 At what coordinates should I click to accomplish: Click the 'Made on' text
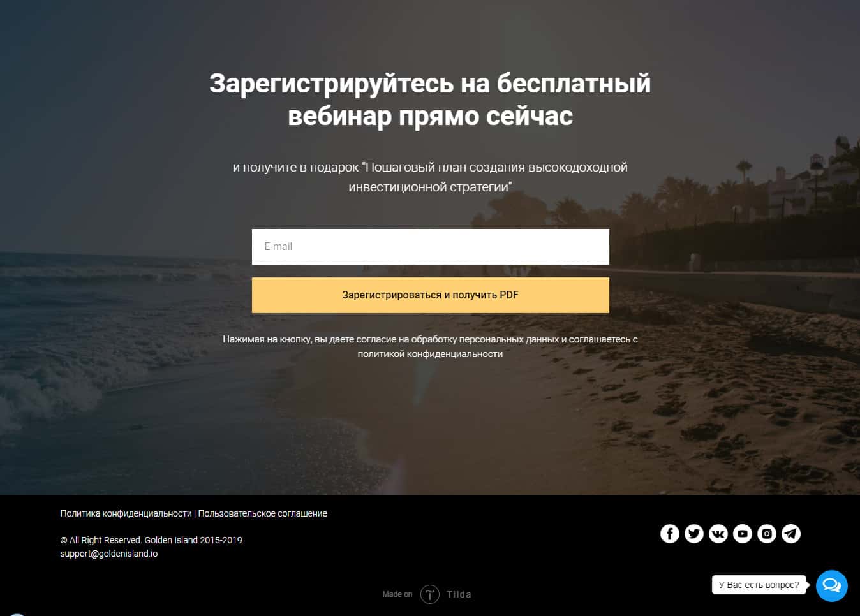(x=397, y=594)
